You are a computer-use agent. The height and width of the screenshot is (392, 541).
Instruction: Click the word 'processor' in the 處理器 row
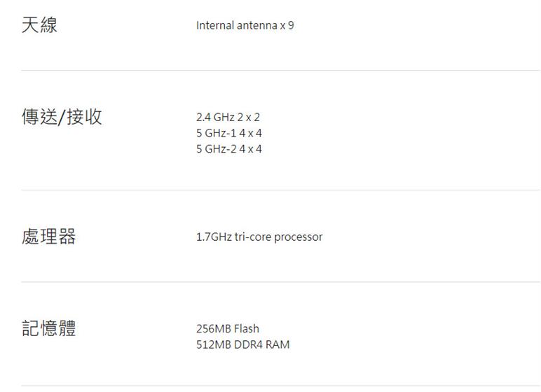tap(298, 237)
